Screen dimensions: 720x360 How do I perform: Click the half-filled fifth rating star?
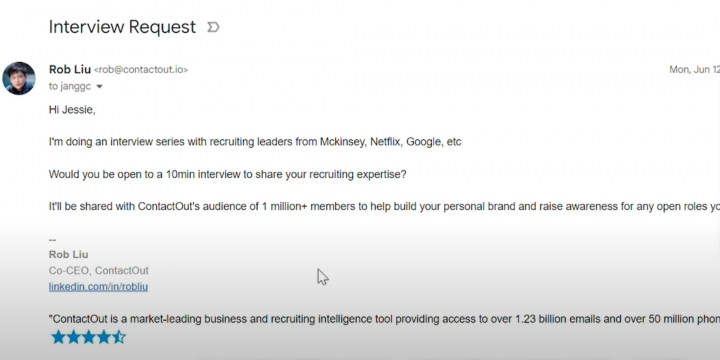tap(119, 337)
